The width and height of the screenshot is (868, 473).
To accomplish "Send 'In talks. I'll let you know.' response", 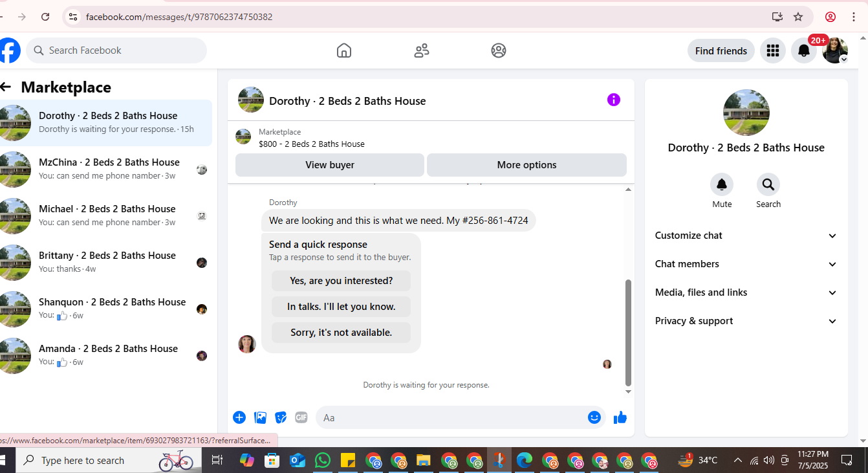I will tap(341, 307).
